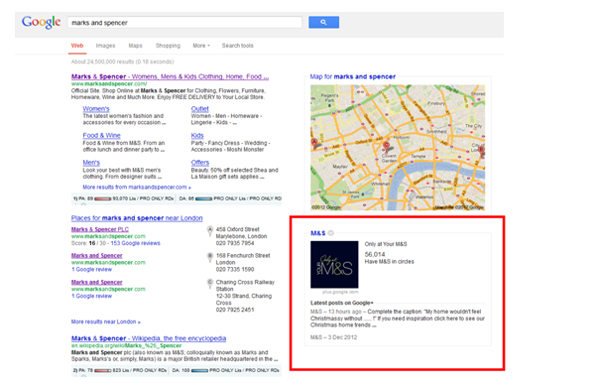Image resolution: width=600 pixels, height=385 pixels.
Task: Click the Map for marks and spencer heading
Action: pos(352,77)
